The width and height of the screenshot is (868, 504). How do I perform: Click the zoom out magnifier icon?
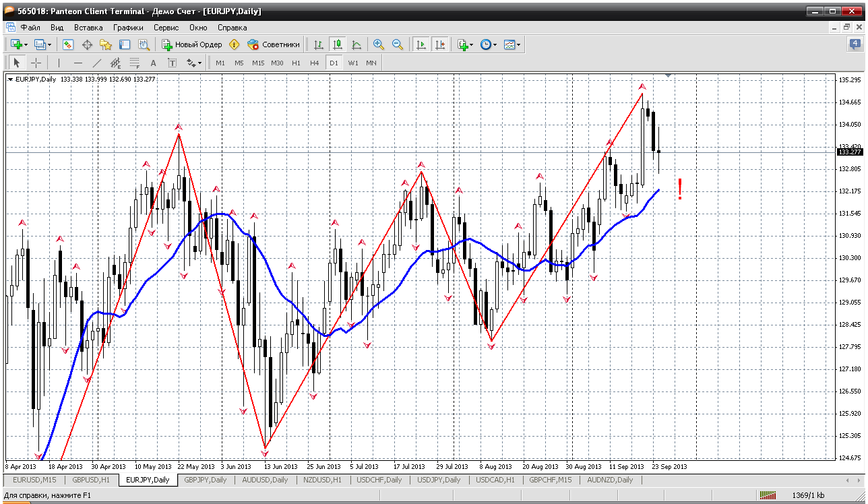pos(398,44)
